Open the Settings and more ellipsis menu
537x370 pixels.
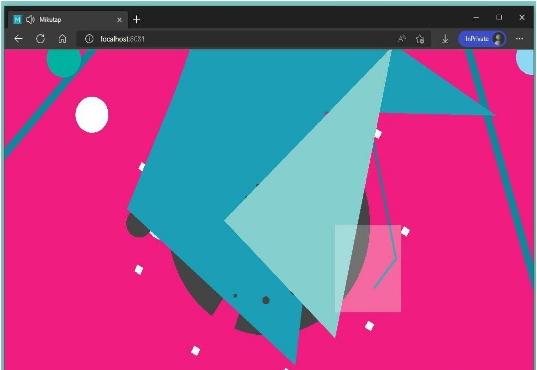click(x=520, y=39)
